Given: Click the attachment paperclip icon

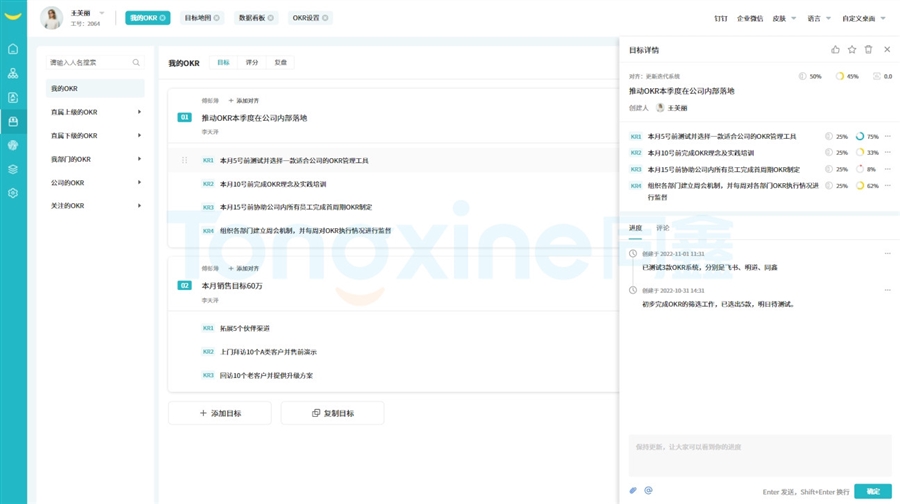Looking at the screenshot, I should [x=633, y=491].
